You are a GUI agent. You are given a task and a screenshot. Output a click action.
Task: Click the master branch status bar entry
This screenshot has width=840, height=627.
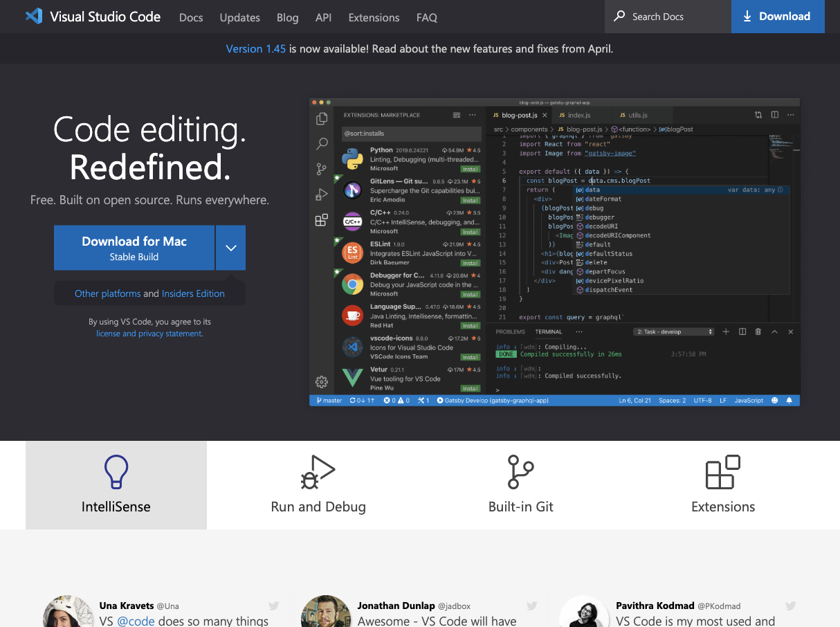tap(329, 401)
